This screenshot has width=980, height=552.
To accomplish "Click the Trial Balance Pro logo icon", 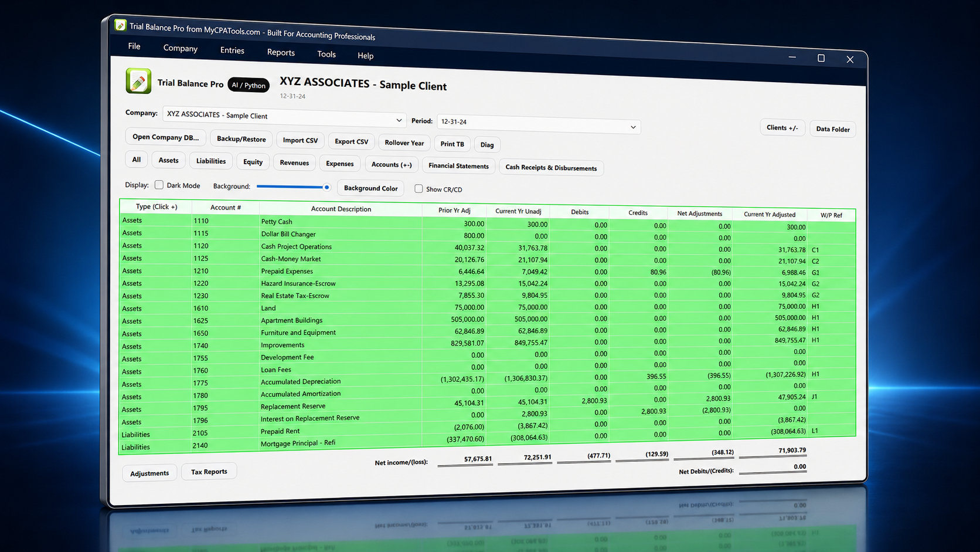I will (138, 81).
